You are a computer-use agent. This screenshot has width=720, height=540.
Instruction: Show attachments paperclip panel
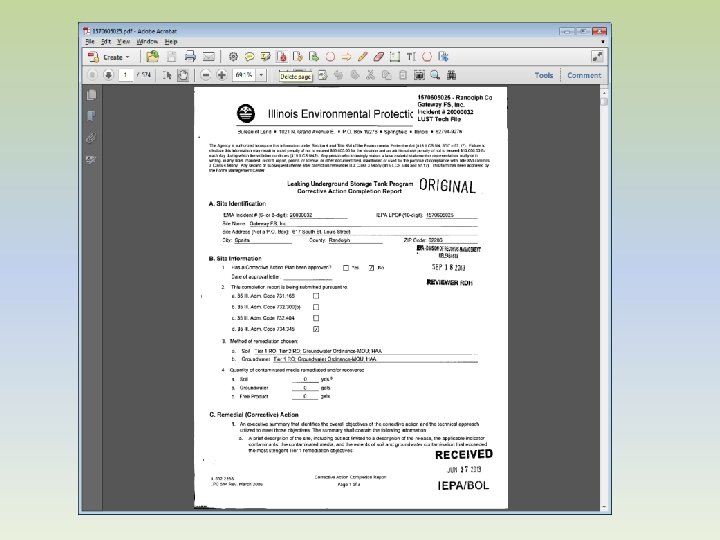(x=91, y=138)
